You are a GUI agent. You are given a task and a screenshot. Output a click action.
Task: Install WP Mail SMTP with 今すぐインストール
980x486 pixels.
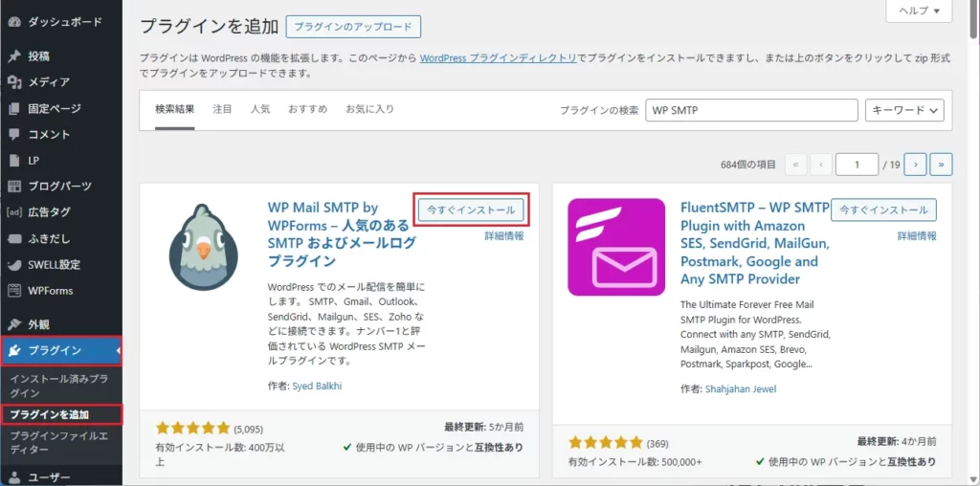tap(471, 210)
